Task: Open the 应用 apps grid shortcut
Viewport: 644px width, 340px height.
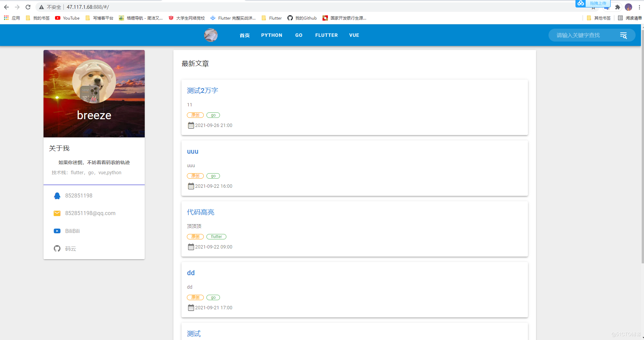Action: pyautogui.click(x=12, y=18)
